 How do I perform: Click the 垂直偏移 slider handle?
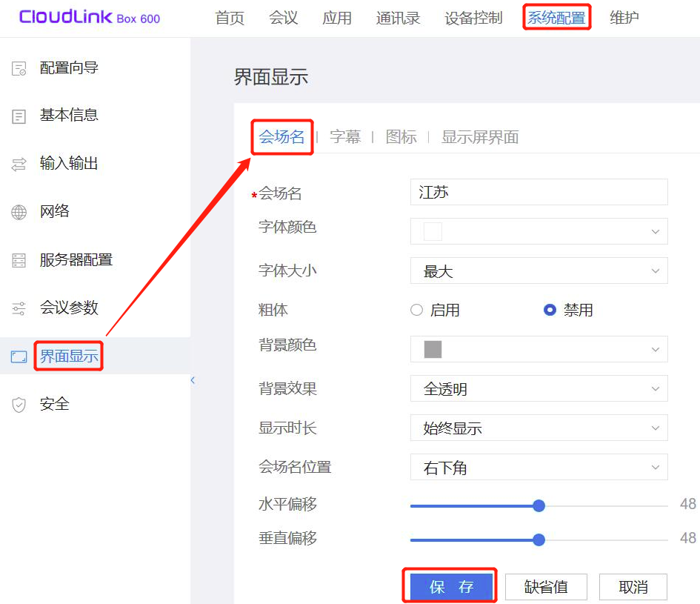pyautogui.click(x=539, y=540)
